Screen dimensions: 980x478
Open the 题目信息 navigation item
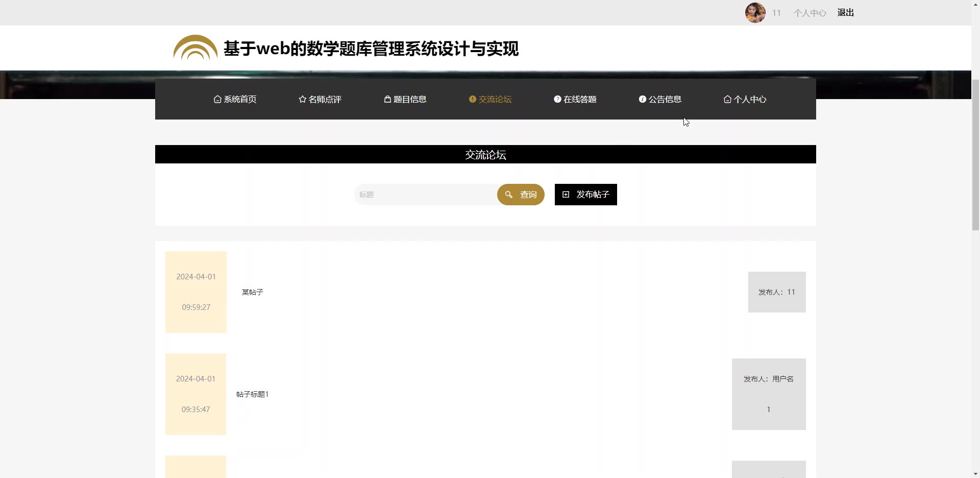(x=405, y=99)
